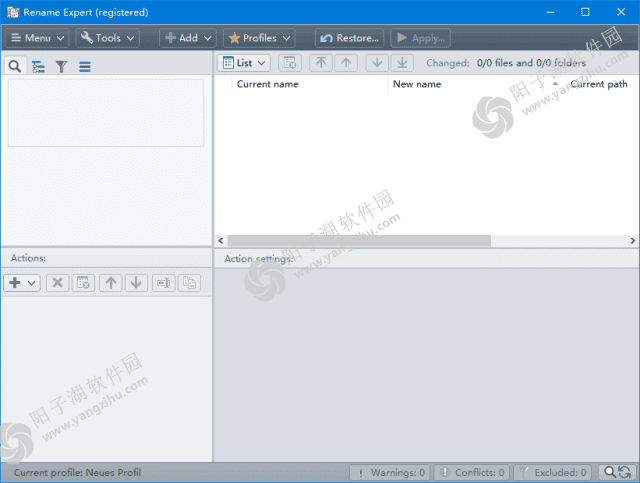
Task: Move action up in list
Action: point(111,283)
